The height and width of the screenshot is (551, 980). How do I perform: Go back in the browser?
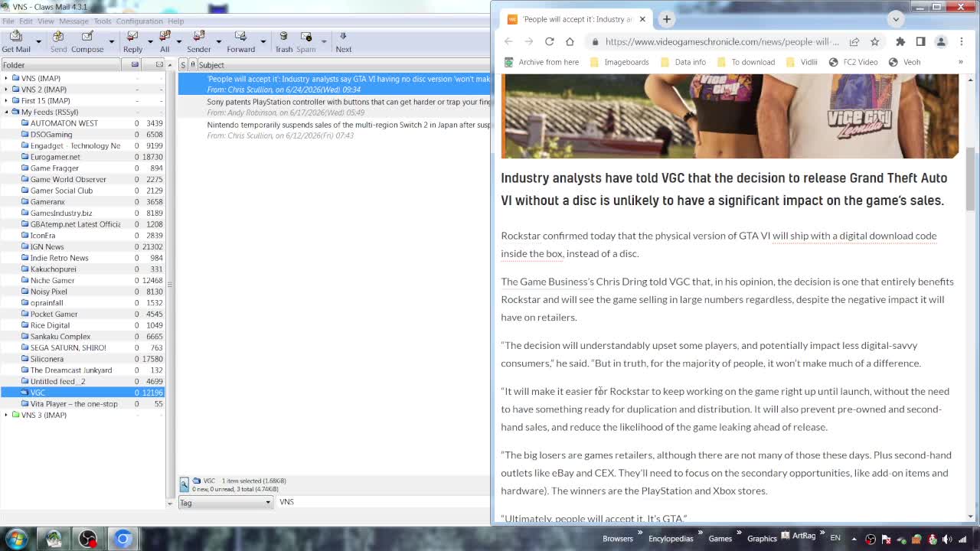(x=508, y=41)
